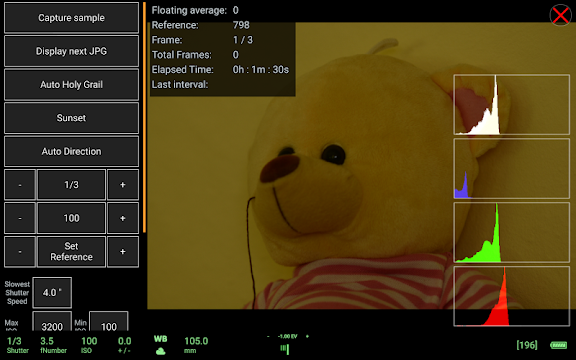Enable Auto Direction
The height and width of the screenshot is (360, 576).
[71, 151]
